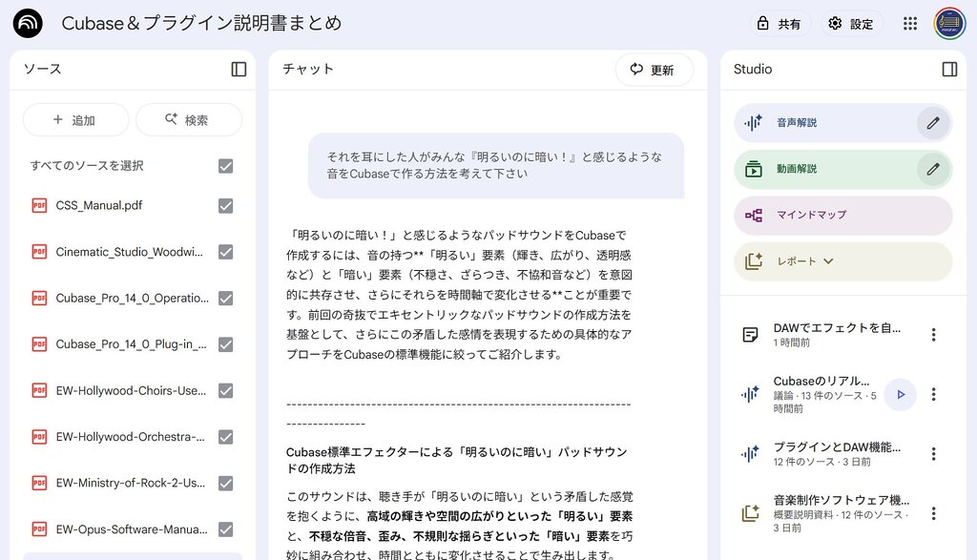Screen dimensions: 977x560
Task: Open the Google apps grid
Action: pyautogui.click(x=909, y=24)
